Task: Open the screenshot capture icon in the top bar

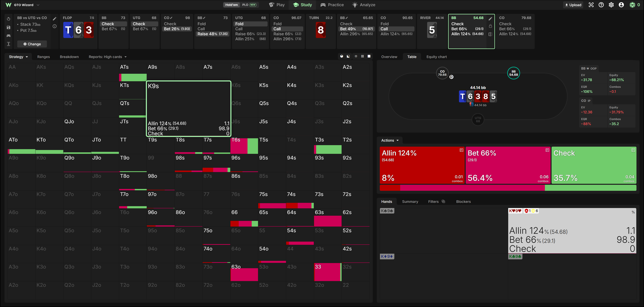Action: [x=591, y=5]
